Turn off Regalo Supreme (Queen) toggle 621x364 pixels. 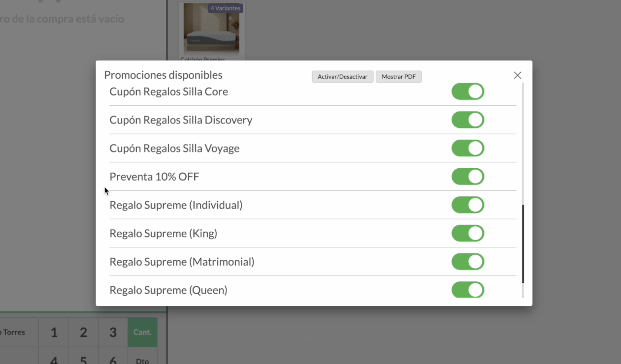(x=468, y=290)
